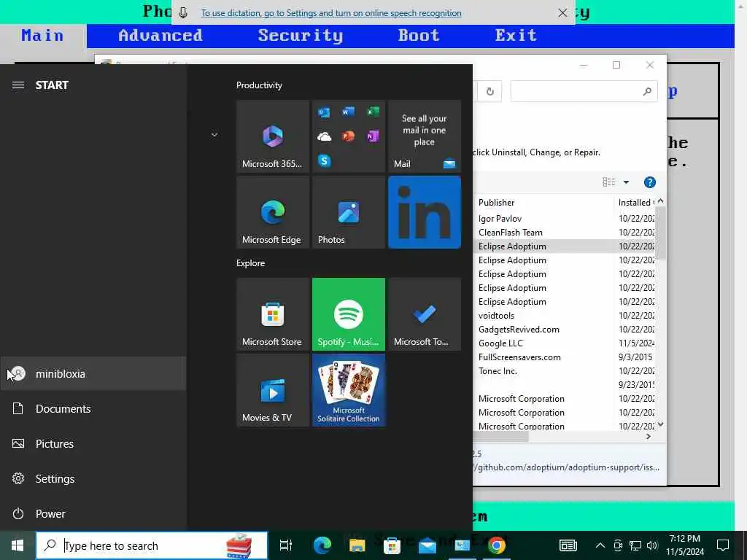The width and height of the screenshot is (747, 560).
Task: Switch to the Boot BIOS tab
Action: tap(419, 36)
